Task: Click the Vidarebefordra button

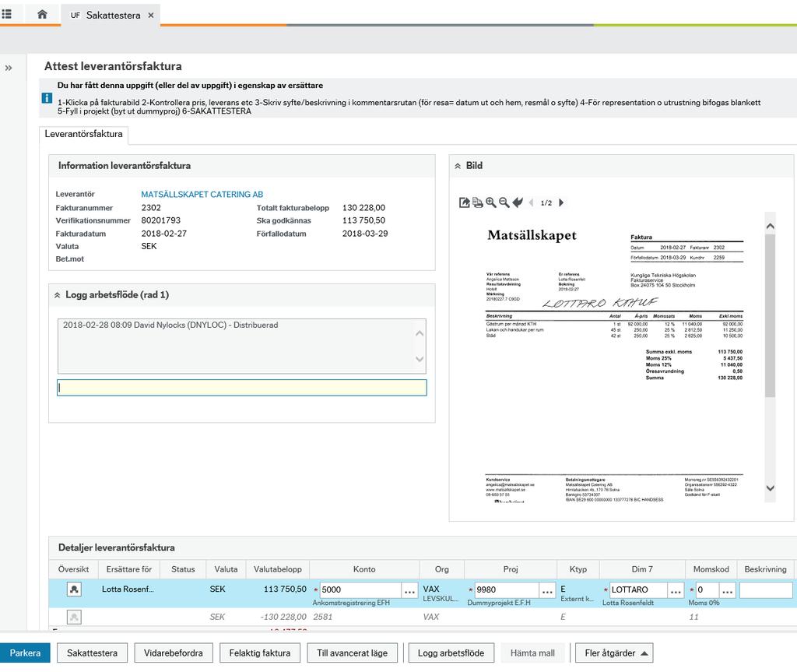Action: [174, 653]
